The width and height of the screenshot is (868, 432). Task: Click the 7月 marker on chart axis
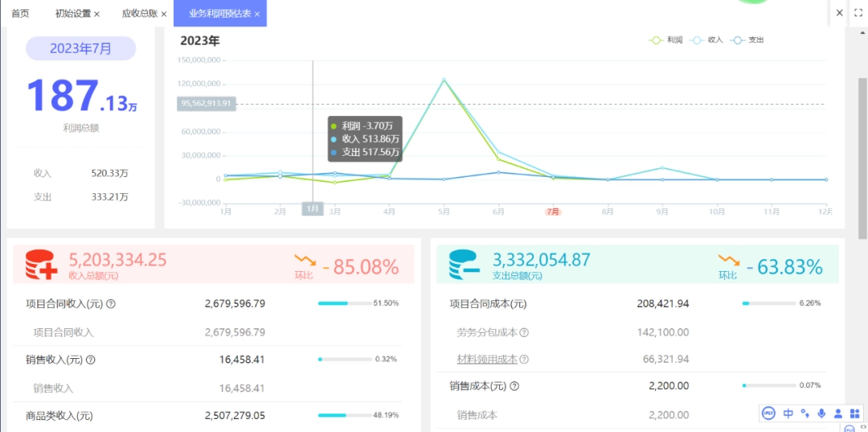552,212
